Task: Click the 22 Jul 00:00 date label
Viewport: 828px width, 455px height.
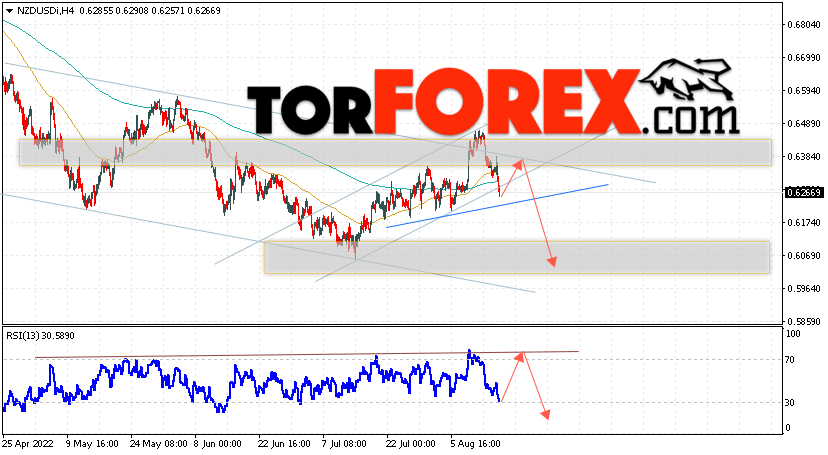Action: click(x=411, y=444)
